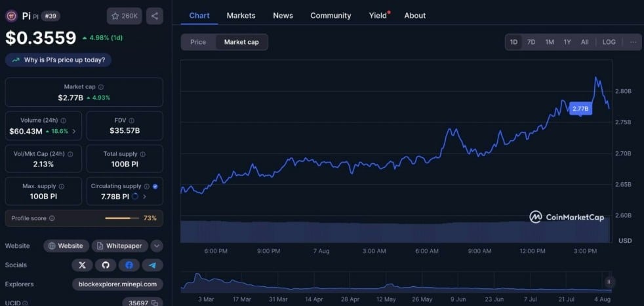Open the Community tab

pyautogui.click(x=331, y=16)
